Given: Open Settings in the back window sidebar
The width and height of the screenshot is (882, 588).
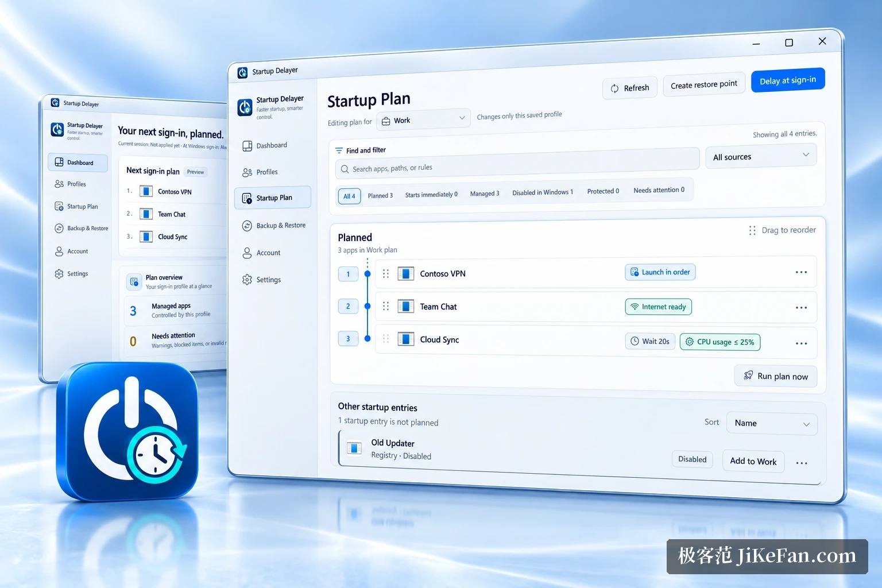Looking at the screenshot, I should coord(72,274).
